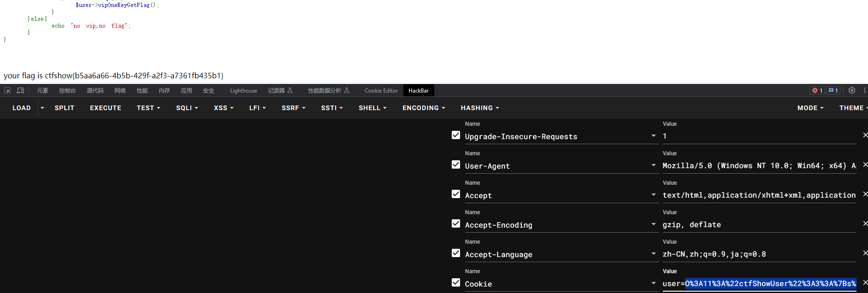The image size is (868, 293).
Task: Remove the Accept-Encoding header row
Action: tap(865, 223)
